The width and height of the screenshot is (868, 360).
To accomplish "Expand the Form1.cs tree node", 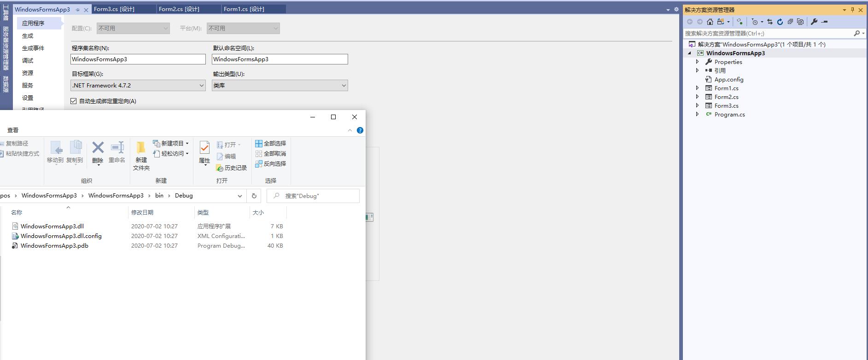I will 697,88.
